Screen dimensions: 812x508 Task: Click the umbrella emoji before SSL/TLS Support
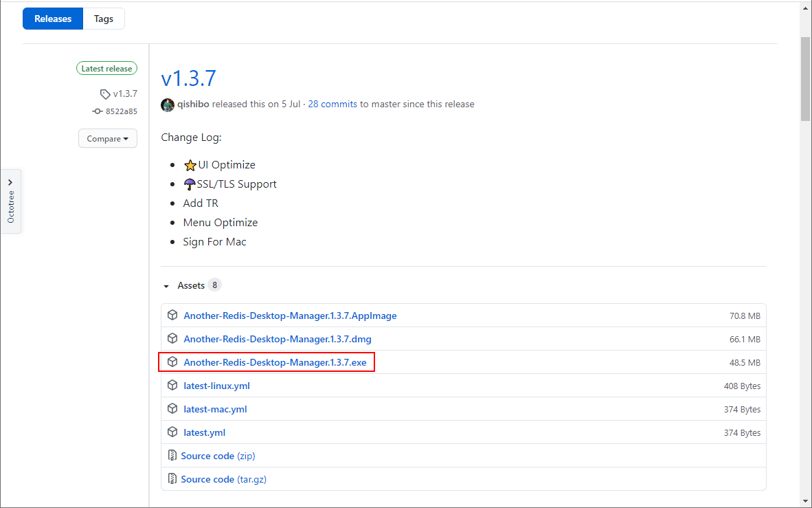pos(190,184)
